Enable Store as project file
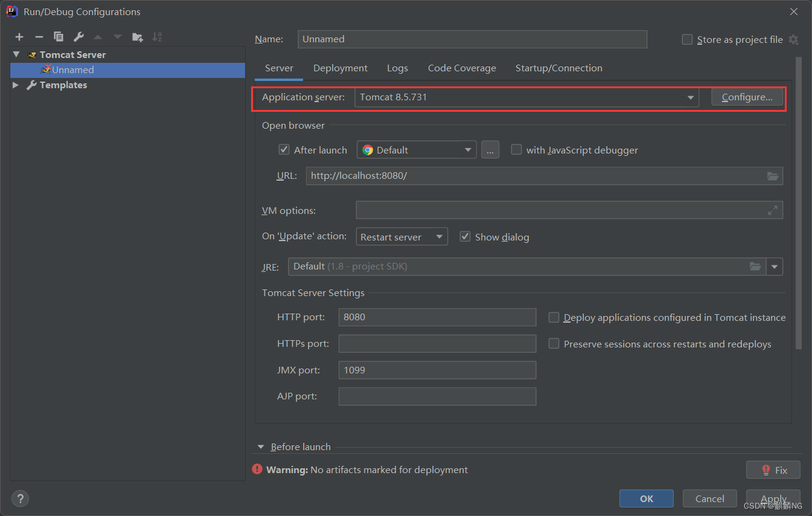The height and width of the screenshot is (516, 812). tap(687, 39)
